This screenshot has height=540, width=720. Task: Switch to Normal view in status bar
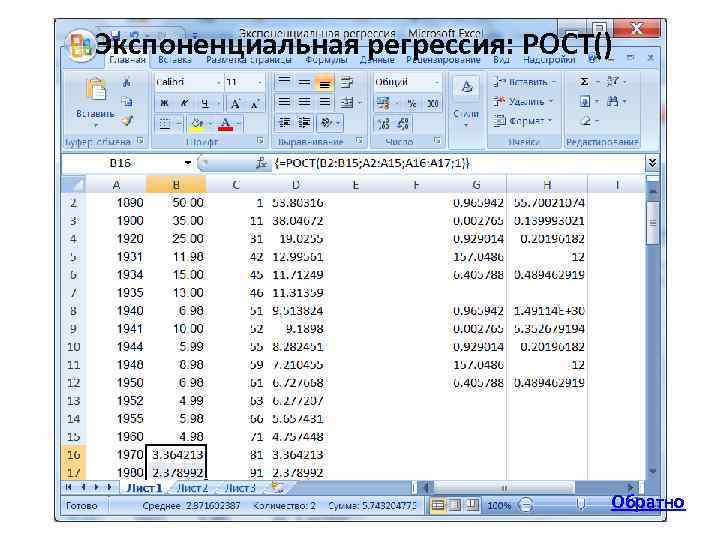(438, 506)
